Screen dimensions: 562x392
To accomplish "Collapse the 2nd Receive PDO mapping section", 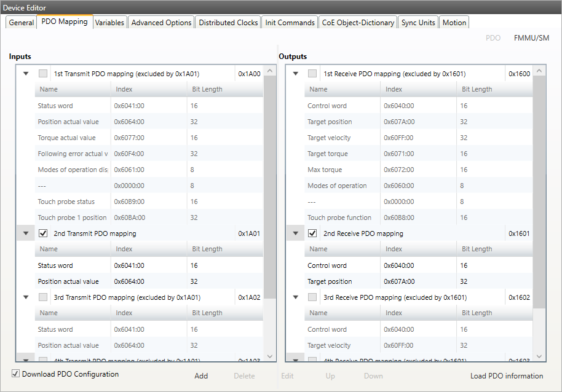I will pos(296,233).
